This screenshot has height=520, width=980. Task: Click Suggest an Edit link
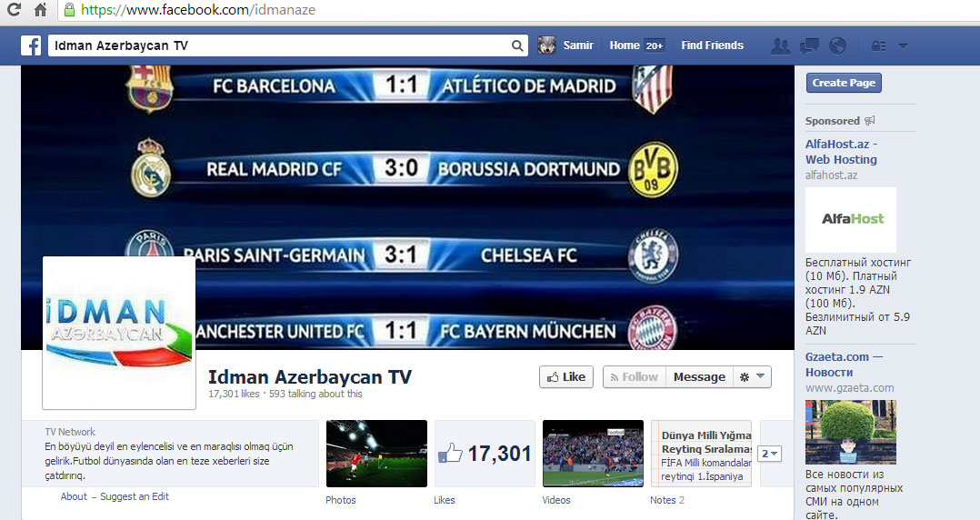[135, 496]
